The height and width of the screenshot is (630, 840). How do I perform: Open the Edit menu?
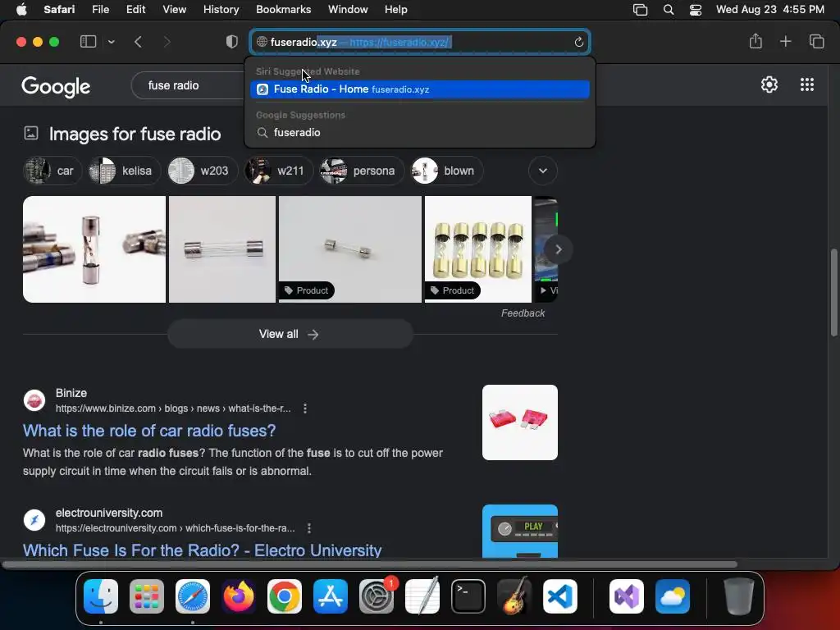coord(135,9)
